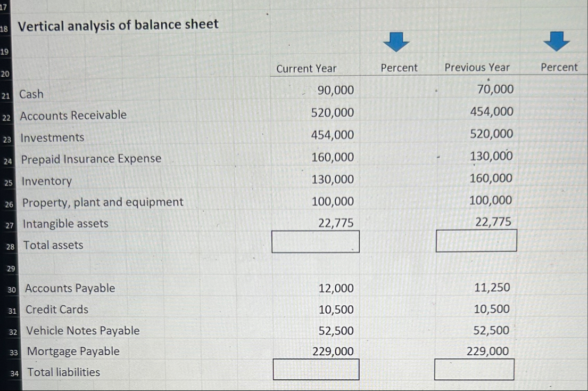Click the Intangible assets value 22,775
This screenshot has height=391, width=588.
336,223
